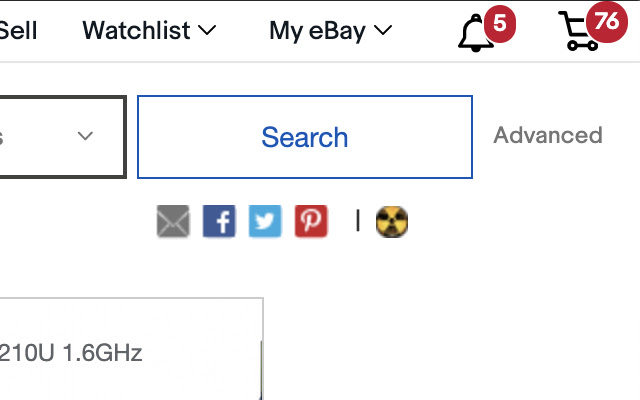Click the chevron next to My eBay
640x400 pixels.
pyautogui.click(x=383, y=31)
